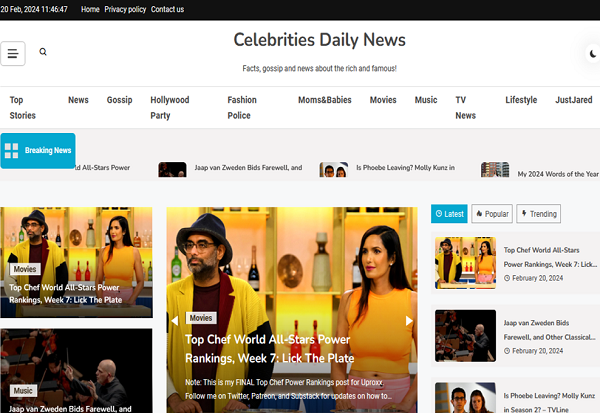Toggle dark mode moon icon
600x413 pixels.
(593, 54)
